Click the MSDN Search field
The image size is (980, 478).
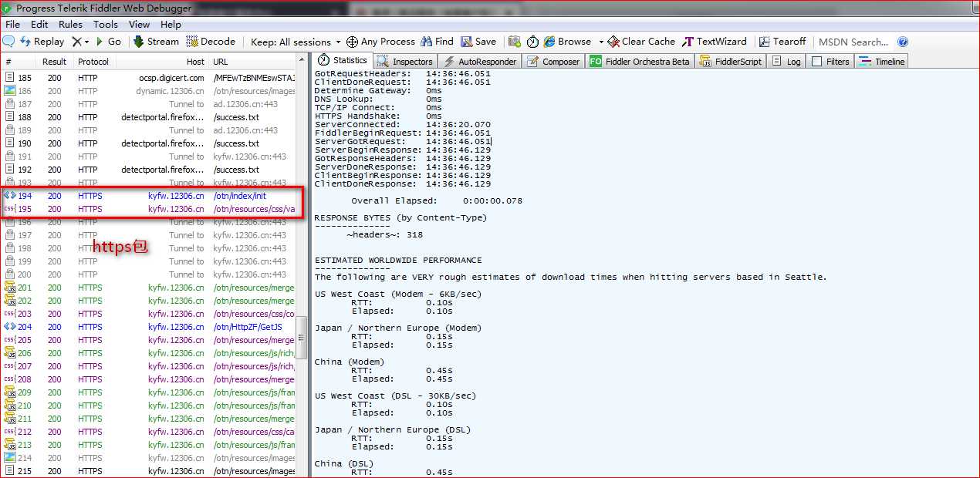[x=853, y=42]
